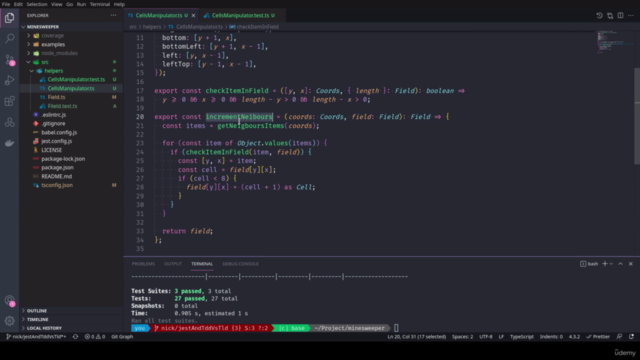
Task: Open Source Control view in activity bar
Action: 9,60
